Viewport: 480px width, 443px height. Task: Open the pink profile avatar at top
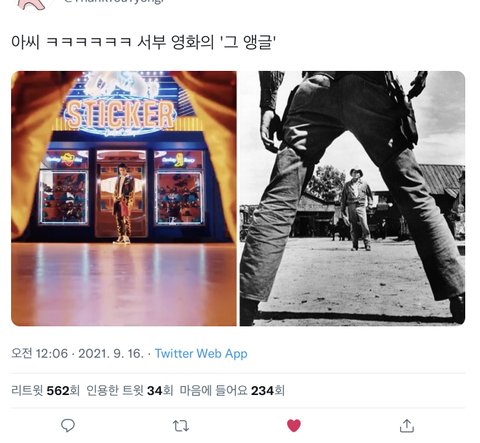(32, 4)
